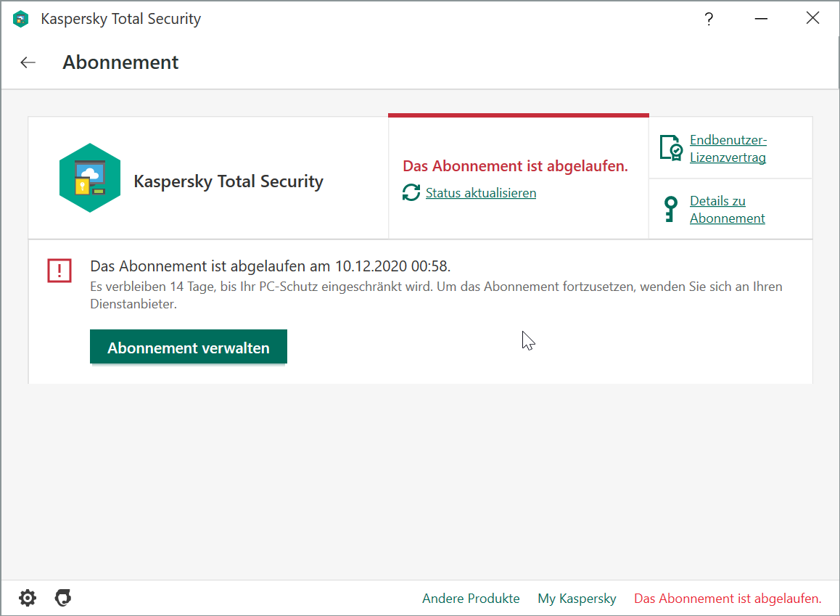Open settings via the gear icon

click(28, 598)
